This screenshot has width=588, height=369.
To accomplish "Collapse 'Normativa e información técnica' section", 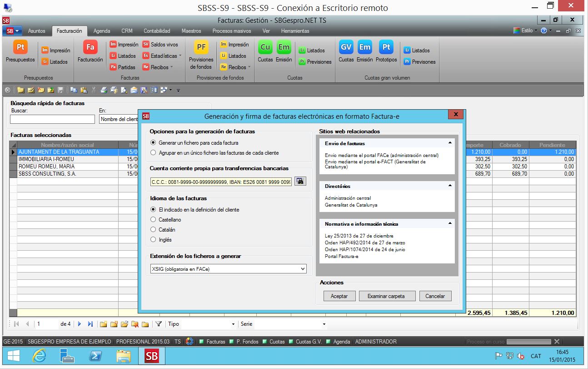I will (x=450, y=224).
